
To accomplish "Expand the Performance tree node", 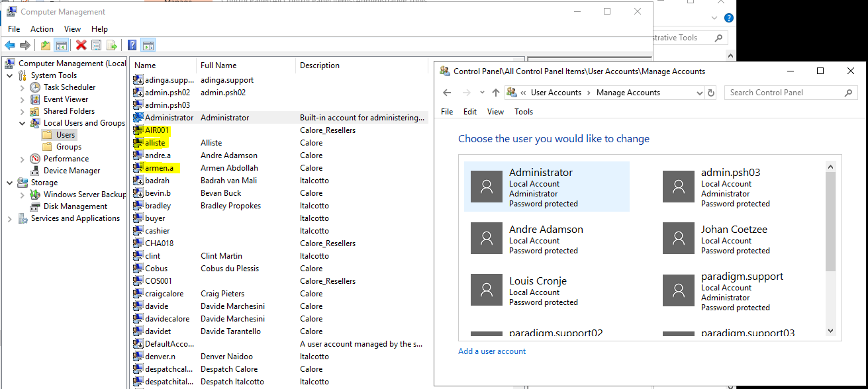I will (23, 159).
